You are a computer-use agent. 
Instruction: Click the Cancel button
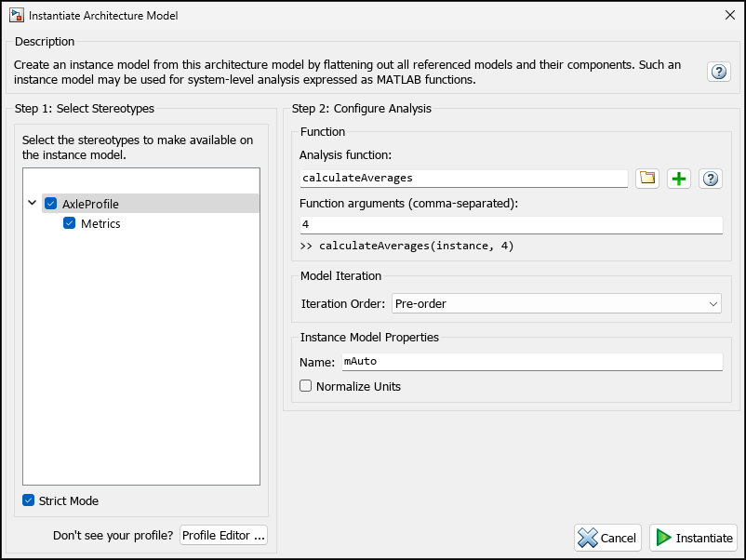tap(606, 538)
